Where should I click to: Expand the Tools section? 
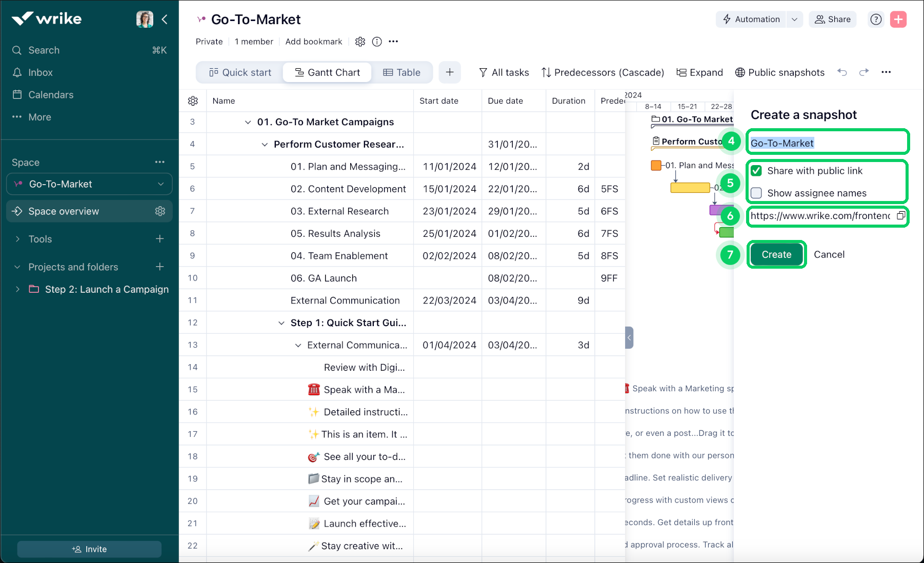coord(17,239)
